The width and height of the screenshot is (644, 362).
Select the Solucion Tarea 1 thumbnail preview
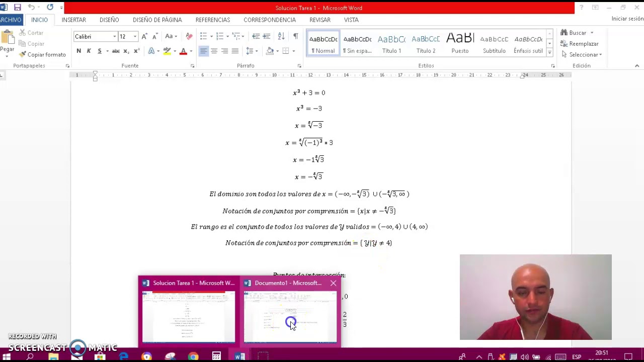click(189, 317)
